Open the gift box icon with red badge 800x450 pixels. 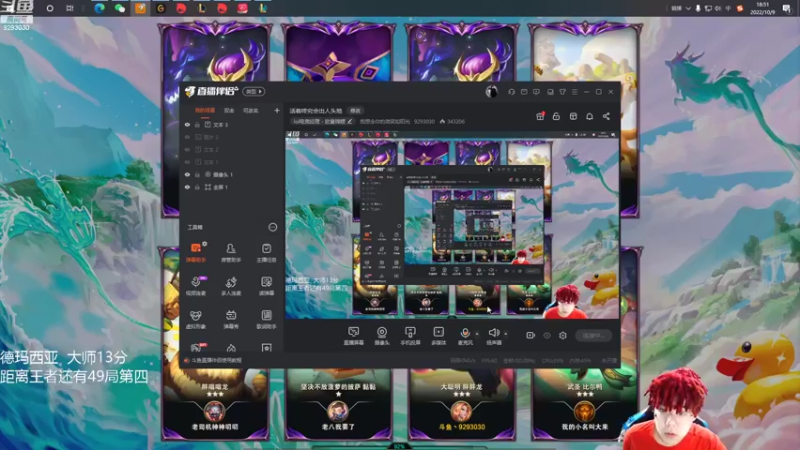pos(540,116)
